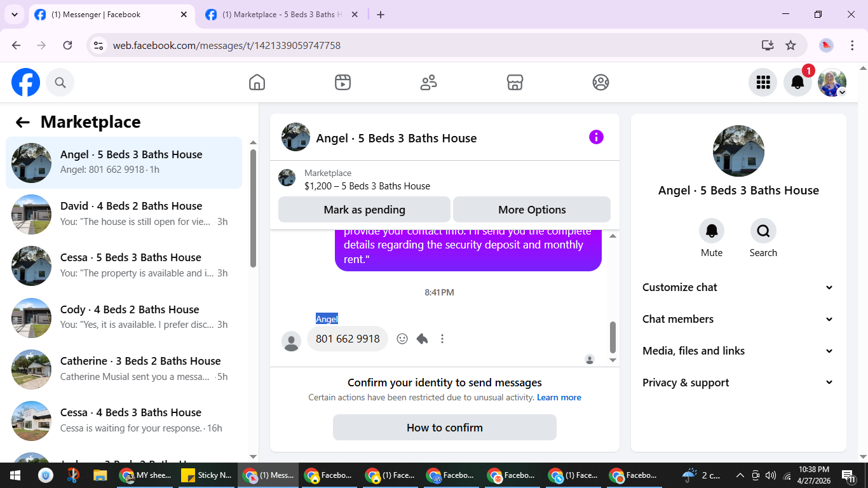Open the Angel conversation in the Marketplace list
868x488 pixels.
(124, 163)
